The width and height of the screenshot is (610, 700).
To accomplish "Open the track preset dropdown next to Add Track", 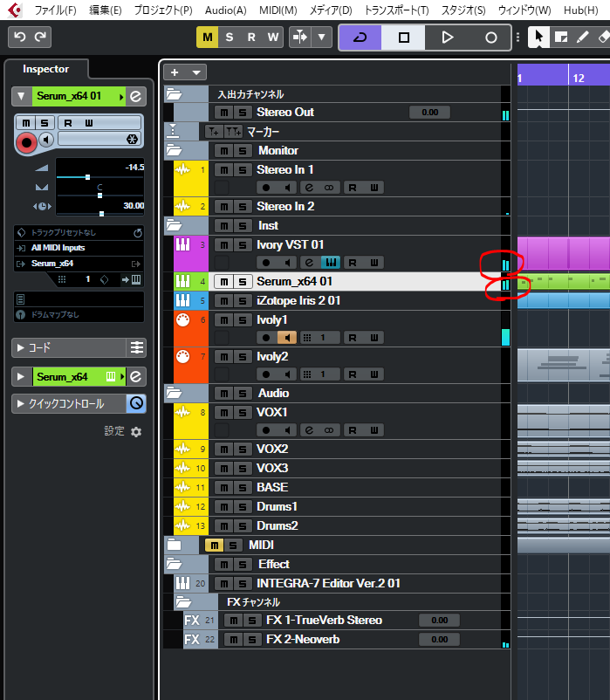I will [195, 72].
